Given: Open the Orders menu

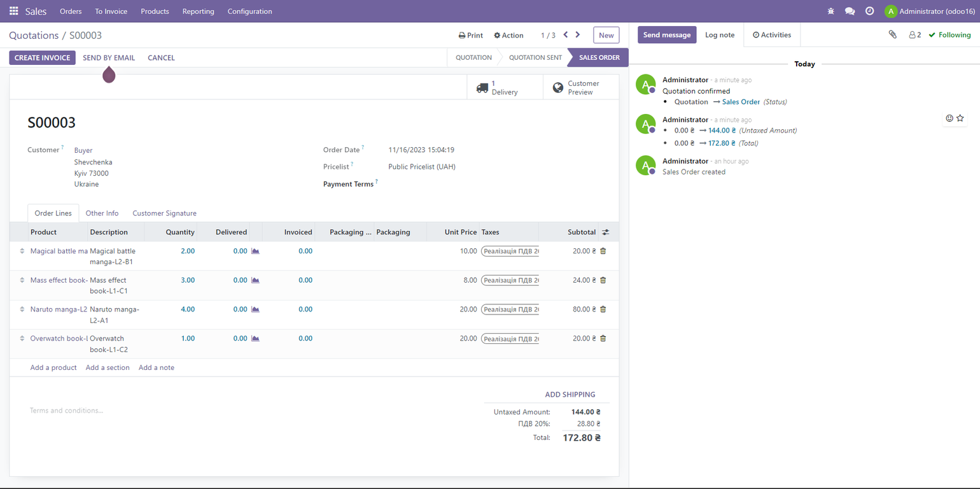Looking at the screenshot, I should pyautogui.click(x=71, y=11).
